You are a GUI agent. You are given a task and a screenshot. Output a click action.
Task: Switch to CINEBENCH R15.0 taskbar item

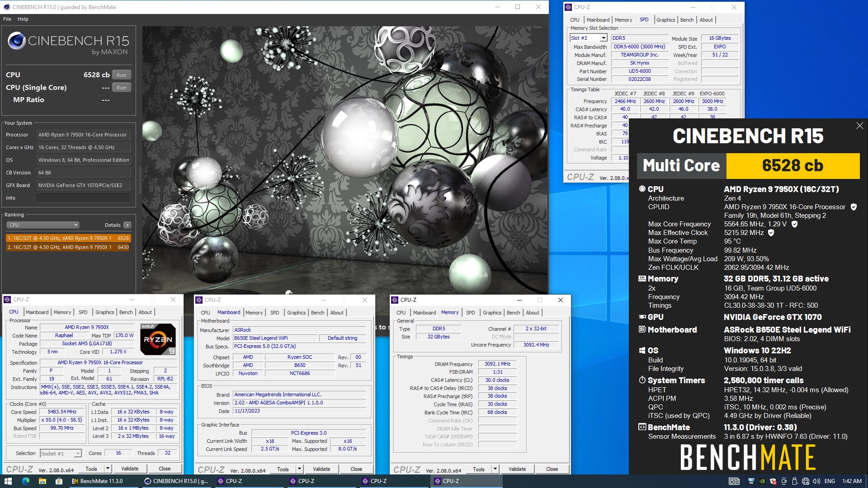(176, 481)
